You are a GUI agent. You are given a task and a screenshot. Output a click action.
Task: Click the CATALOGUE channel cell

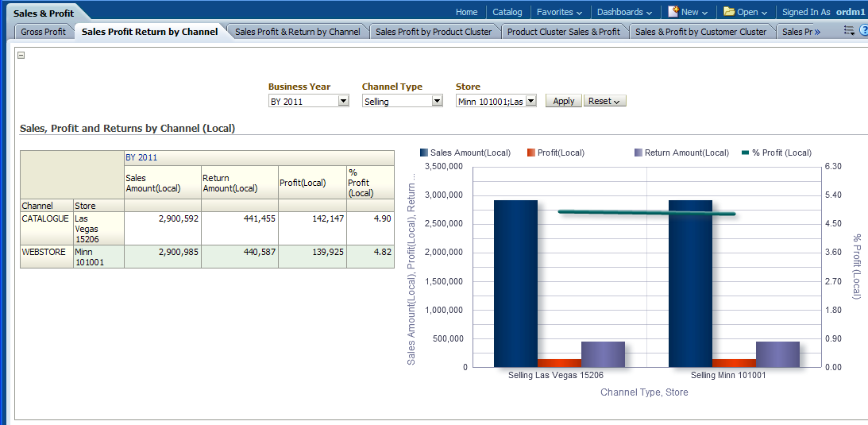pos(47,229)
